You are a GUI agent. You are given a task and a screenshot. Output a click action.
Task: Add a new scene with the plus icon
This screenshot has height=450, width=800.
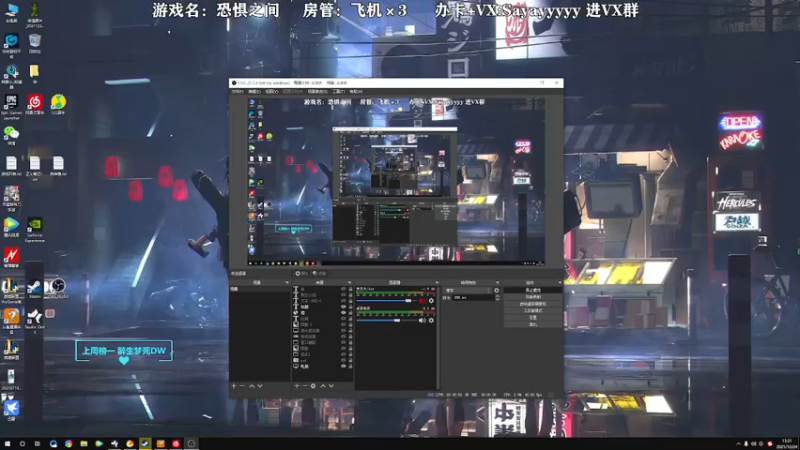point(234,386)
